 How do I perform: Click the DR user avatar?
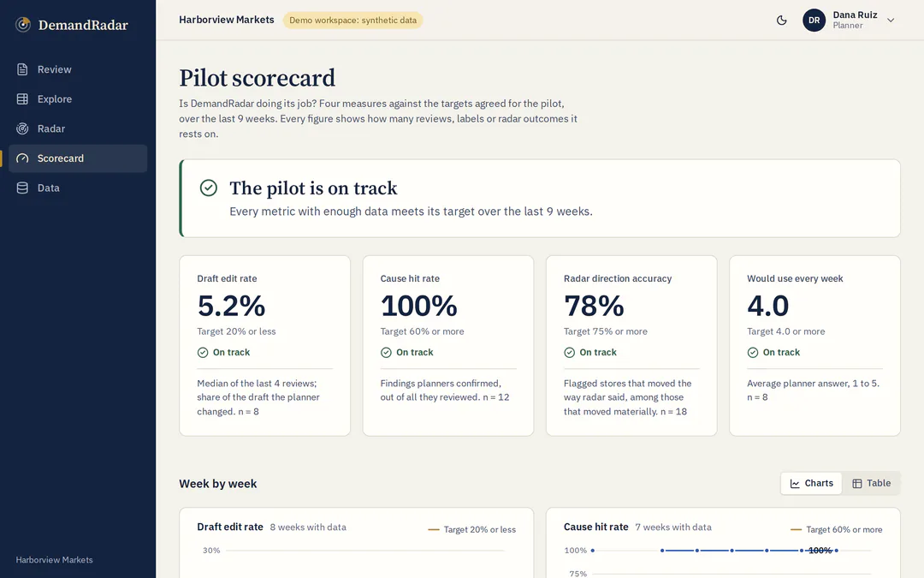pyautogui.click(x=814, y=20)
